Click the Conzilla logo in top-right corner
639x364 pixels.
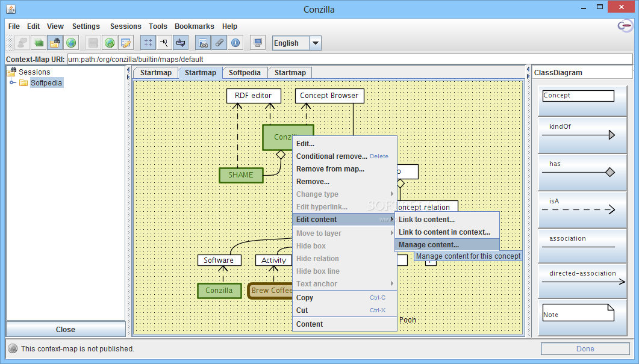click(x=625, y=26)
